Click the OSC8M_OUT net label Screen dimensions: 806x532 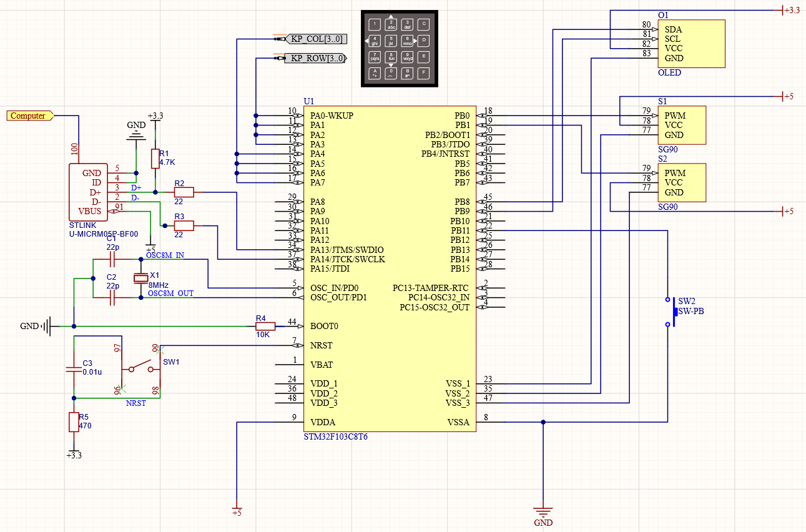pos(171,293)
